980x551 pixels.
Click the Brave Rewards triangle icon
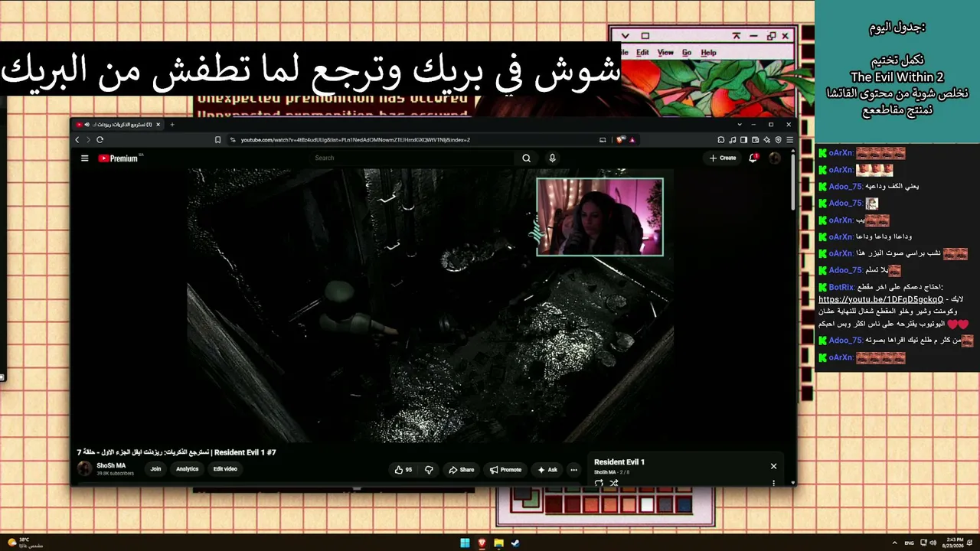coord(632,139)
